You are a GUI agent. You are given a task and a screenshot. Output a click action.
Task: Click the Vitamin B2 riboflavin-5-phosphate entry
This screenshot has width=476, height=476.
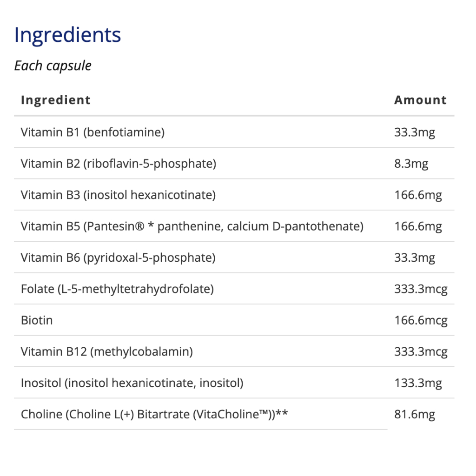click(x=119, y=164)
